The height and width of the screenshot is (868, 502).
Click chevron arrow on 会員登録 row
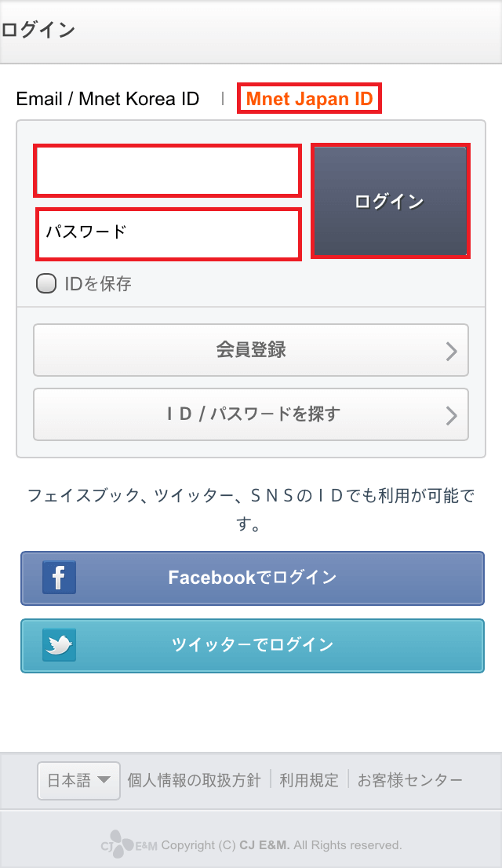(x=451, y=351)
